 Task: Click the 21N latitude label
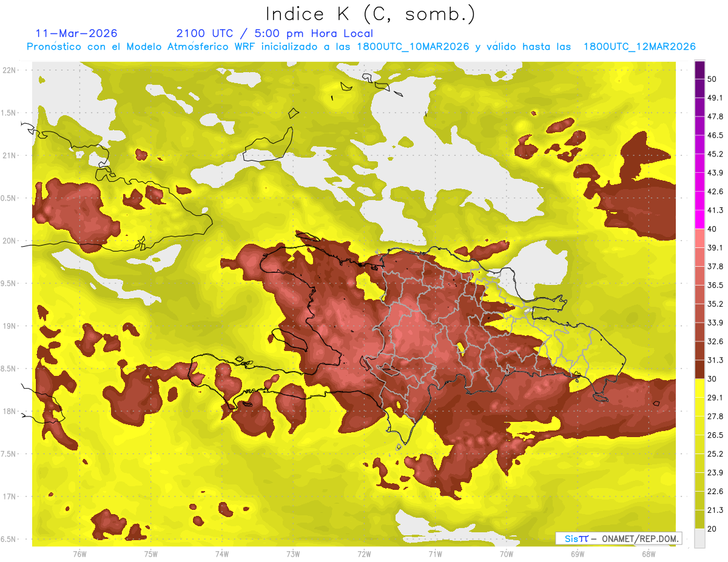click(10, 156)
